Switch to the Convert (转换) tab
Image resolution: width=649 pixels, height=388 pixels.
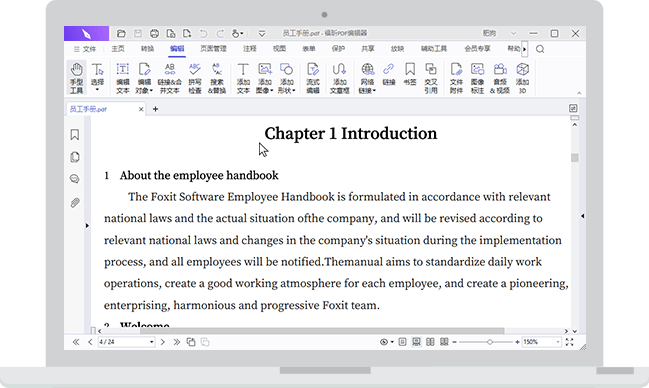pos(147,49)
